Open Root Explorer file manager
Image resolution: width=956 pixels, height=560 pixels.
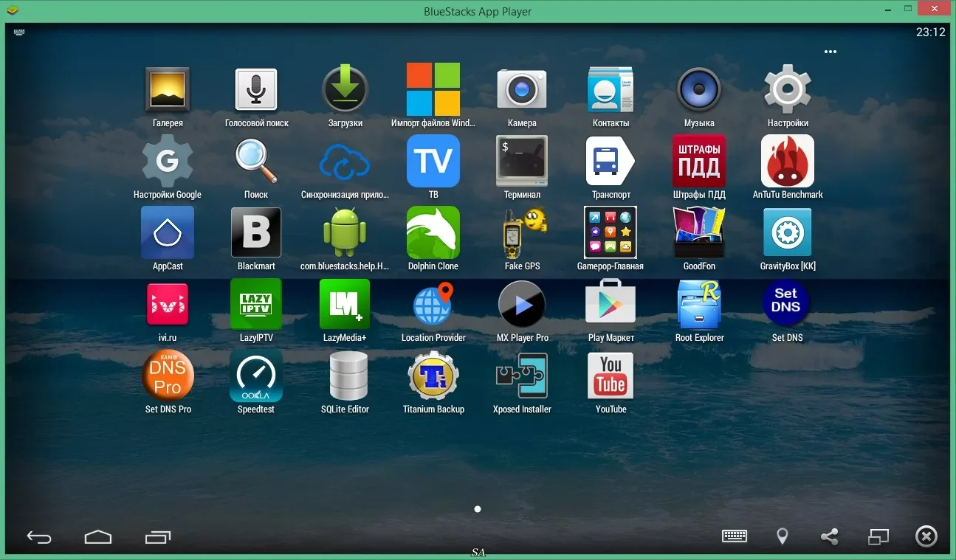point(699,304)
